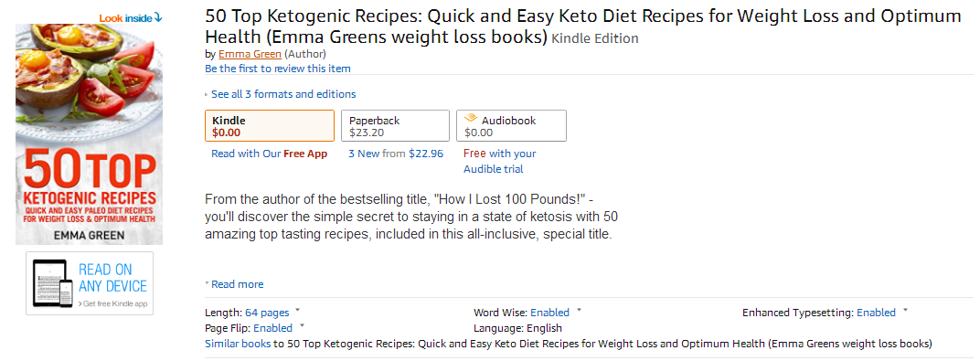Open the Similar books link
Image resolution: width=980 pixels, height=361 pixels.
[238, 344]
